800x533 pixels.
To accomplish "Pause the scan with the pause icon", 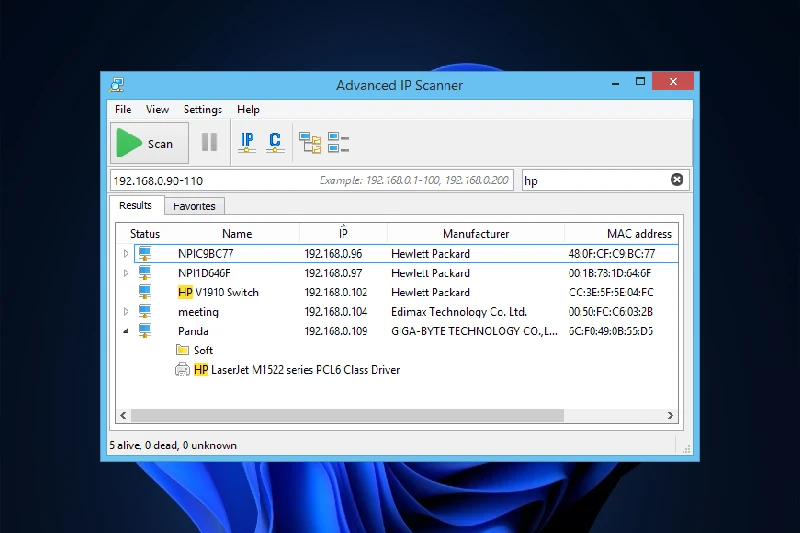I will point(209,142).
